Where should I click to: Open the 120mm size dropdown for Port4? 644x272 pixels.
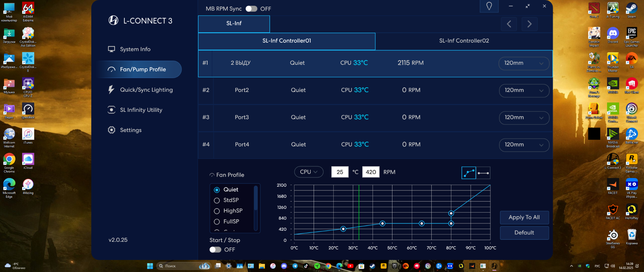pyautogui.click(x=524, y=145)
